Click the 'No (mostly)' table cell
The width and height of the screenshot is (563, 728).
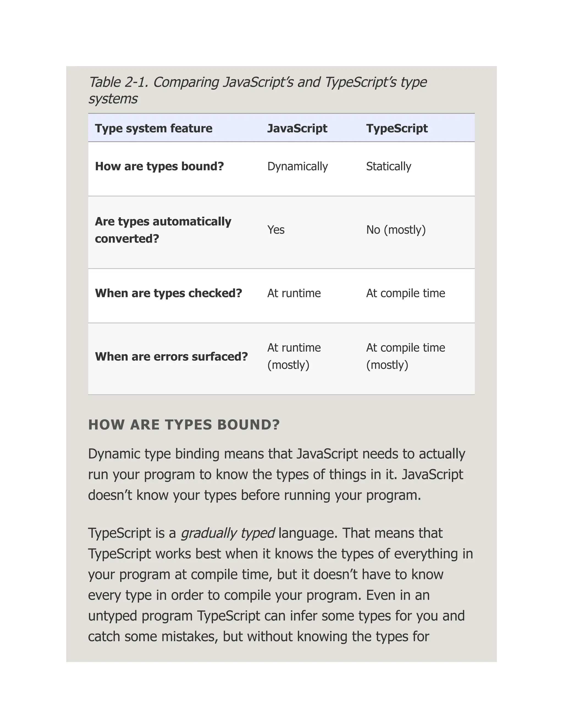[396, 230]
